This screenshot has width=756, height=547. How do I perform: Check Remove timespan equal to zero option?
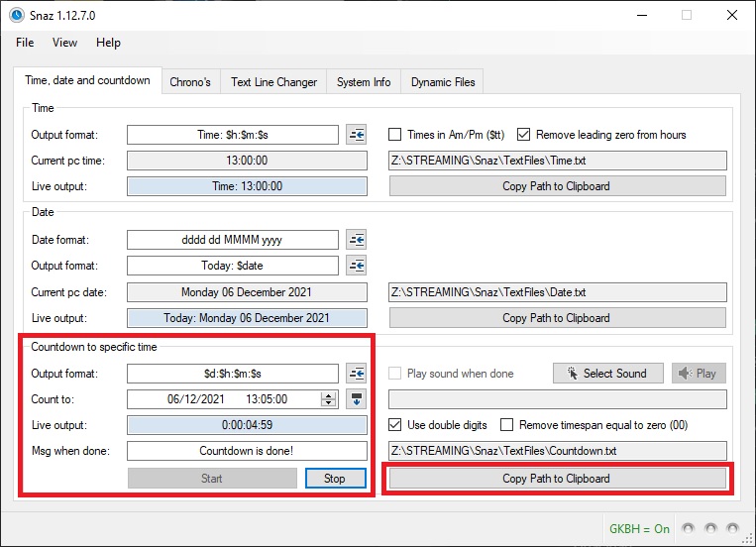coord(507,425)
